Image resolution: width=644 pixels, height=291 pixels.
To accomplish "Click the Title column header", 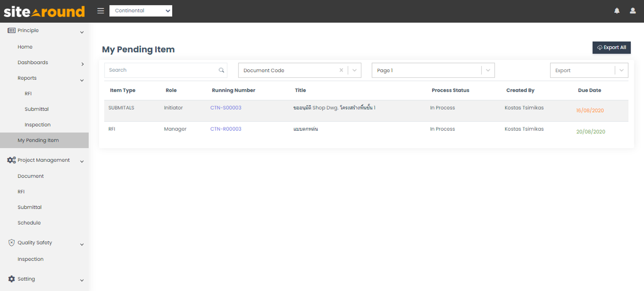I will 301,90.
